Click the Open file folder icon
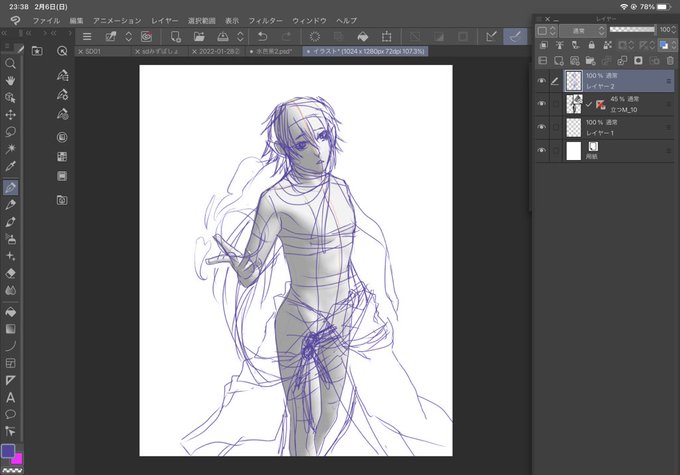The height and width of the screenshot is (475, 680). pos(199,36)
